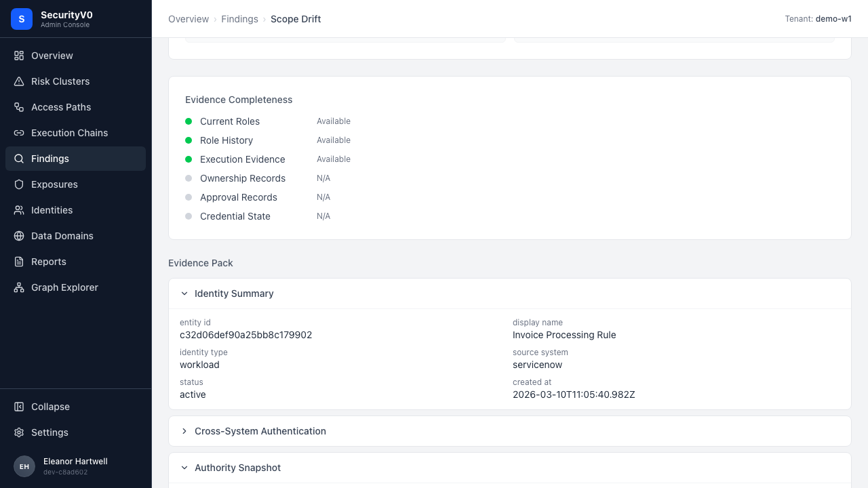Click the Graph Explorer network icon
Screen dimensions: 868x488
pos(19,287)
